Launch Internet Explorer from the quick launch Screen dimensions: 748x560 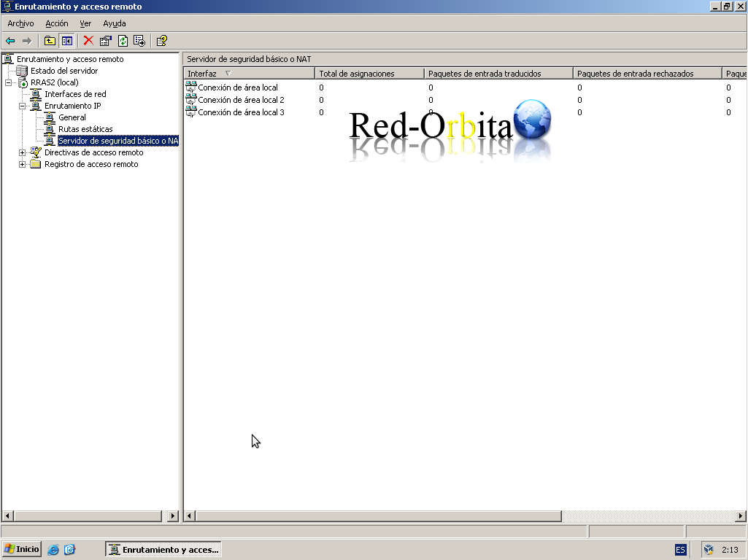[53, 550]
